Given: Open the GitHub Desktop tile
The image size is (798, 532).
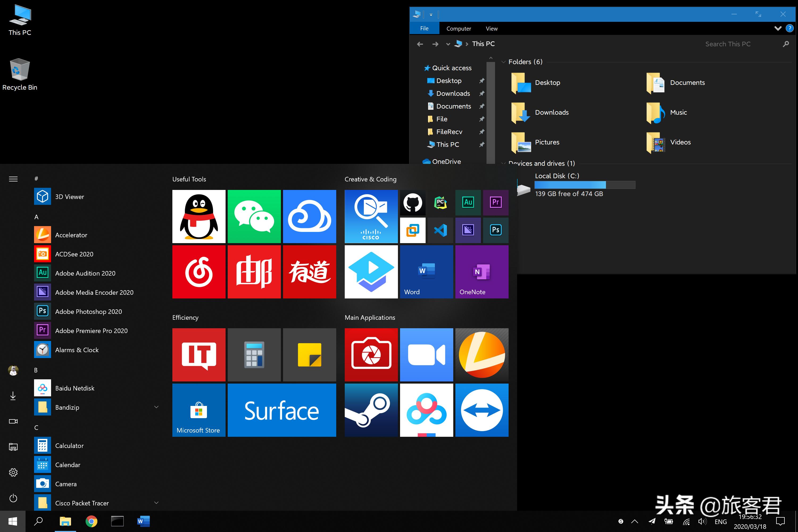Looking at the screenshot, I should [x=413, y=202].
